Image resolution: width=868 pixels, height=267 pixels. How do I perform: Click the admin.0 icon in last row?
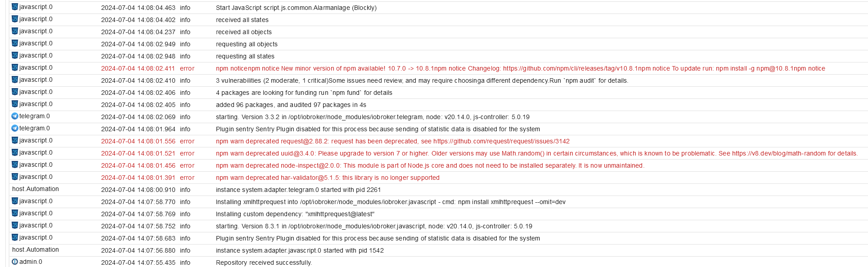[15, 262]
